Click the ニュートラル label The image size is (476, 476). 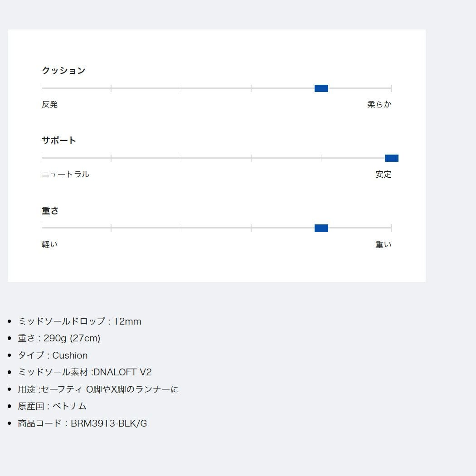pos(65,175)
